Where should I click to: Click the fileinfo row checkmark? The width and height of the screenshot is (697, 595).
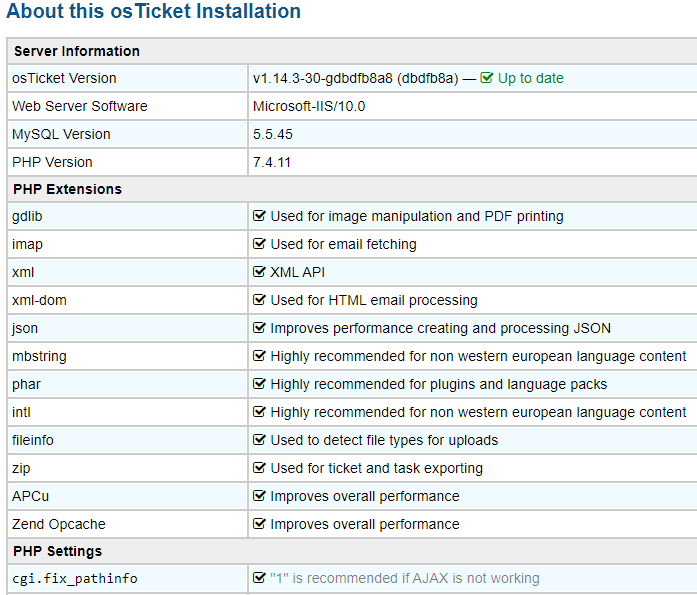coord(259,440)
